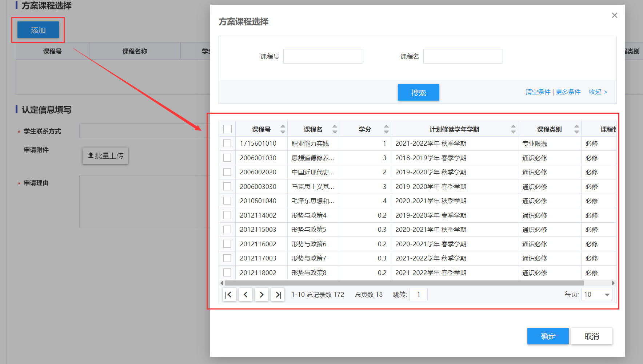Cancel dialog with 取消 button
Screen dimensions: 643x364
click(x=592, y=336)
